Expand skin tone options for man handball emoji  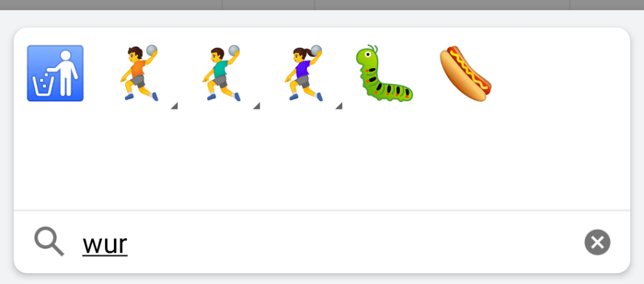(x=257, y=106)
